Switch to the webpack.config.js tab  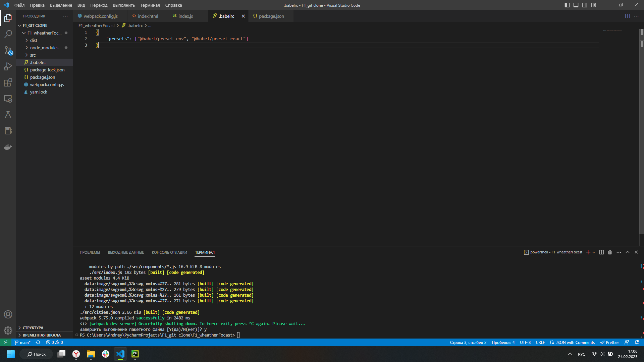click(100, 16)
